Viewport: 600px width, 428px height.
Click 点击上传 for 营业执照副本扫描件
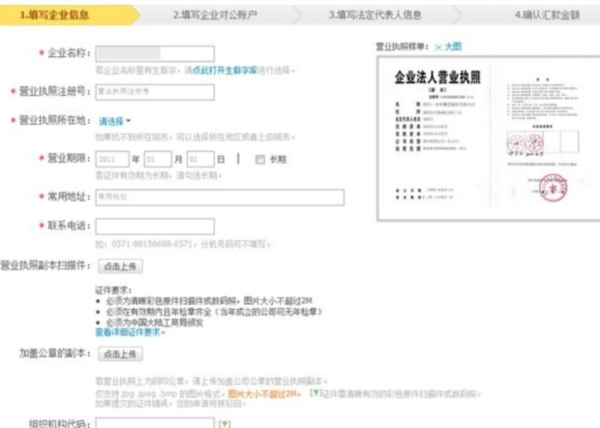[121, 265]
